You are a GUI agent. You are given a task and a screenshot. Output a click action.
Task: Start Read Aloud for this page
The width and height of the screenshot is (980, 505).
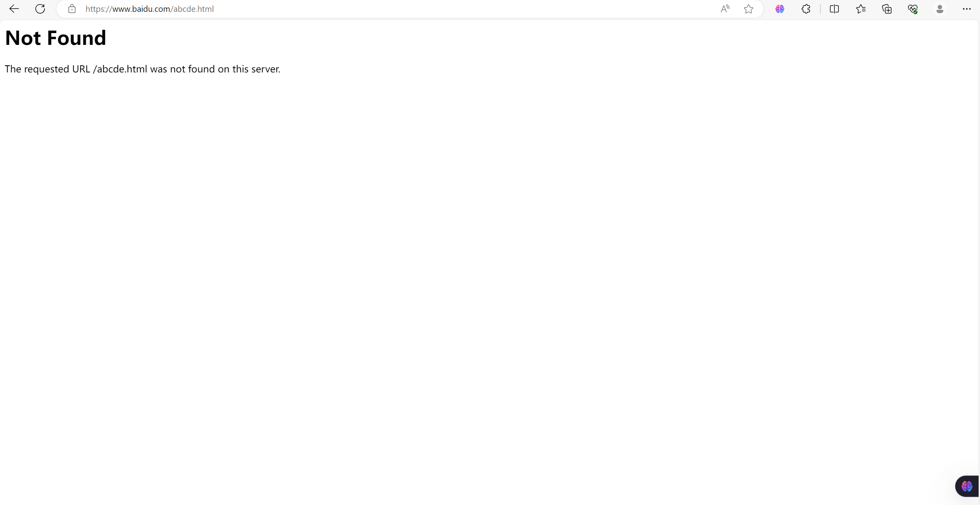click(725, 9)
